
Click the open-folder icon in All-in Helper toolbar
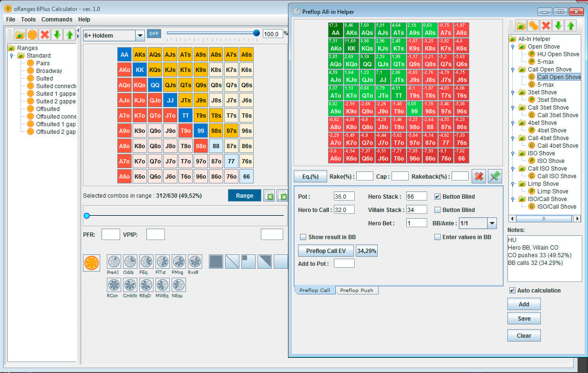coord(520,25)
